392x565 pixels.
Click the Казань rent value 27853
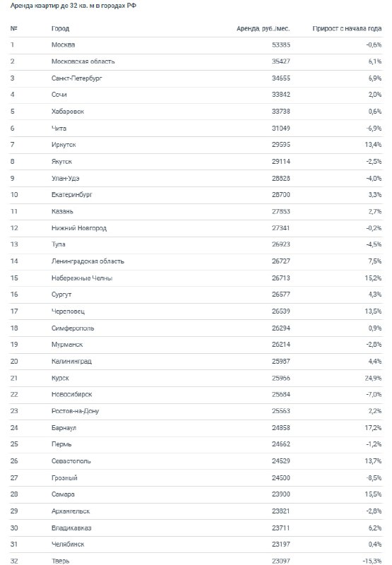click(280, 211)
